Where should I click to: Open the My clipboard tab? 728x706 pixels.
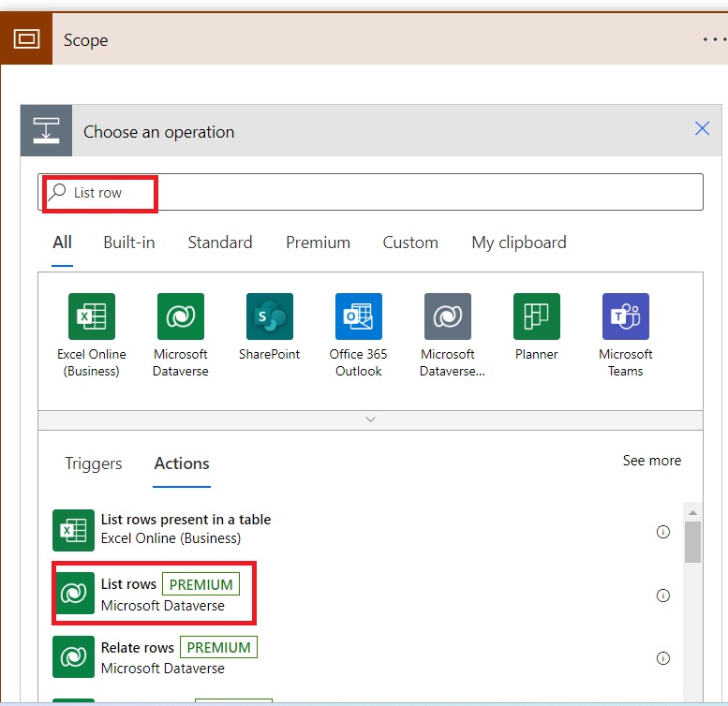click(x=518, y=243)
